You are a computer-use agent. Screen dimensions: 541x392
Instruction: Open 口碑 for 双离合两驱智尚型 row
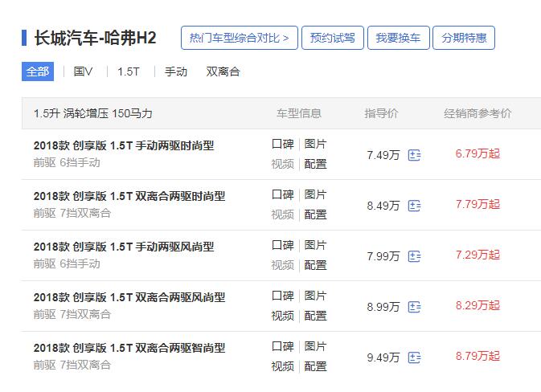(x=283, y=346)
